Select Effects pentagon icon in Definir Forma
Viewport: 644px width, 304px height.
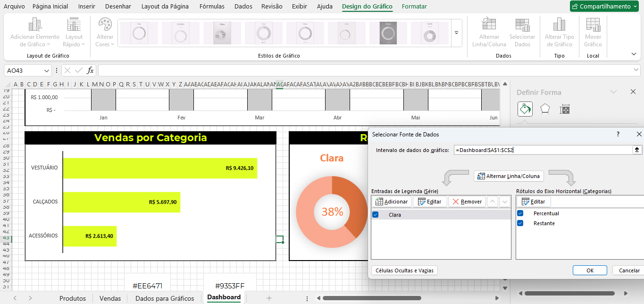[545, 109]
